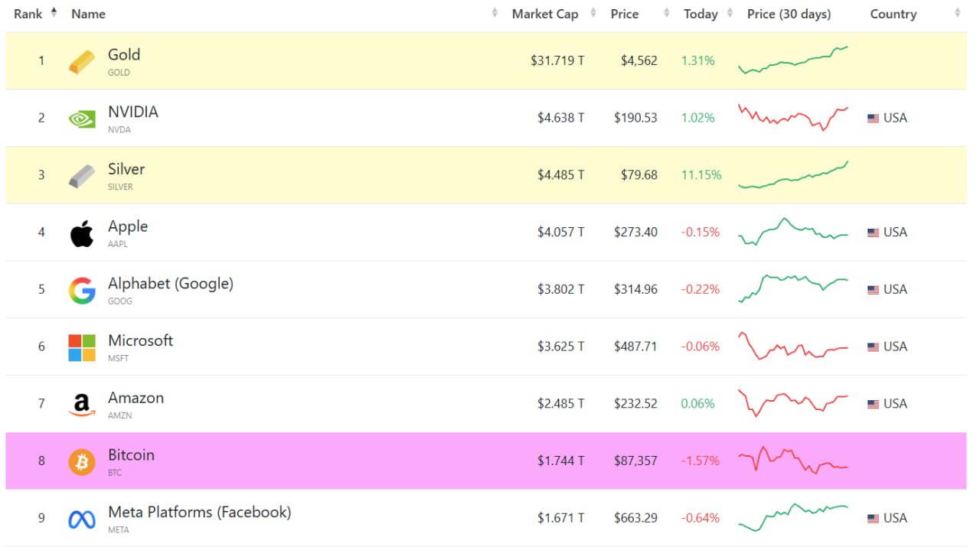Viewport: 980px width, 547px height.
Task: Click the Microsoft logo icon
Action: click(x=82, y=347)
